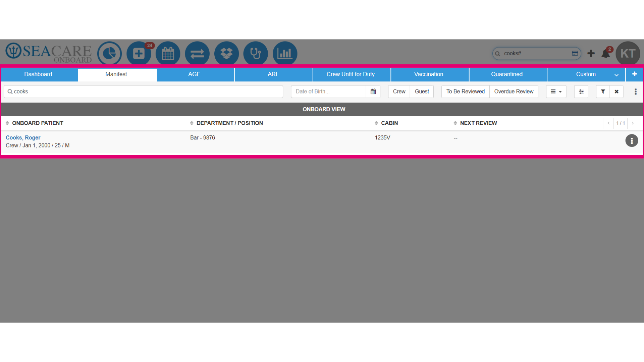Viewport: 644px width, 362px height.
Task: Open the notifications bell
Action: (x=606, y=53)
